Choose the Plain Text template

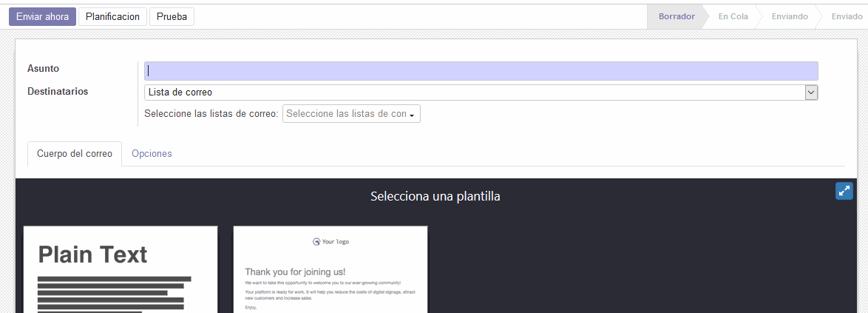(x=121, y=269)
